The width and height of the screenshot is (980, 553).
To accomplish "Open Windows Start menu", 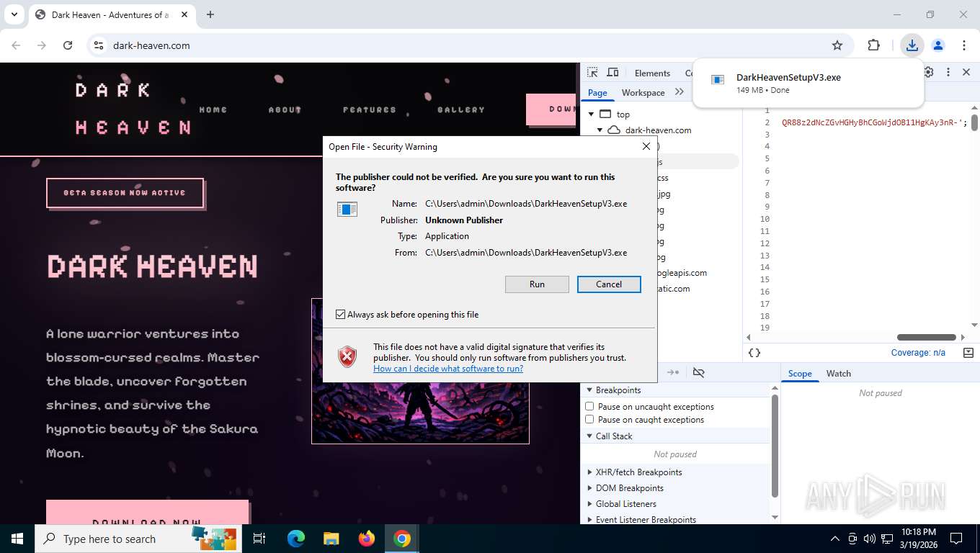I will [17, 539].
